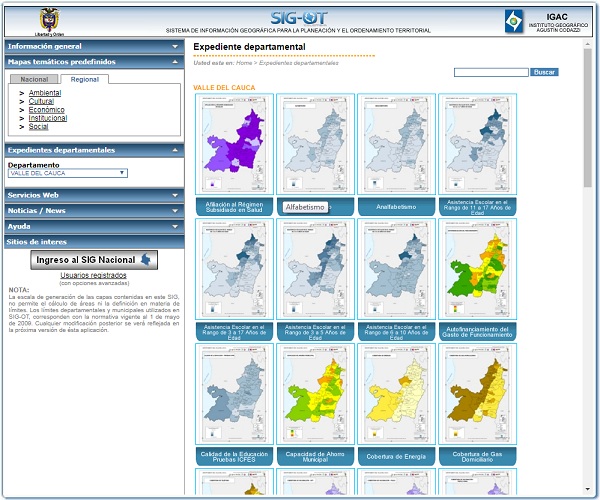The image size is (600, 500).
Task: Click the IGAC institute logo
Action: 514,19
